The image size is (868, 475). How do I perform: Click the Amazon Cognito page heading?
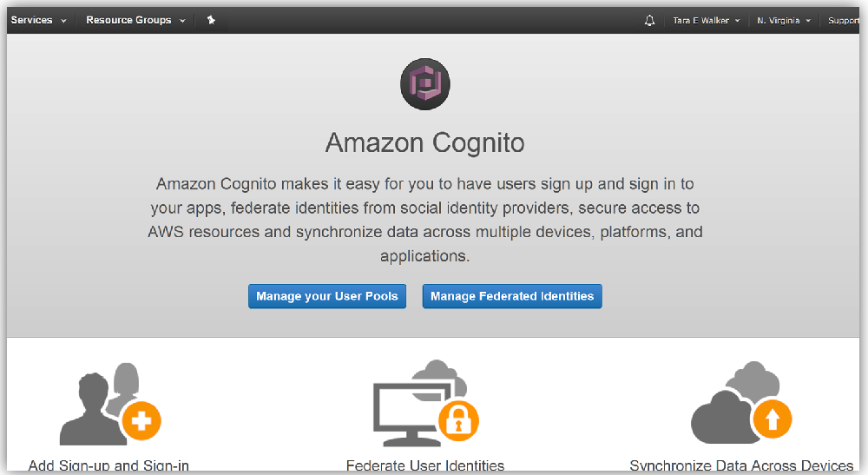point(425,142)
